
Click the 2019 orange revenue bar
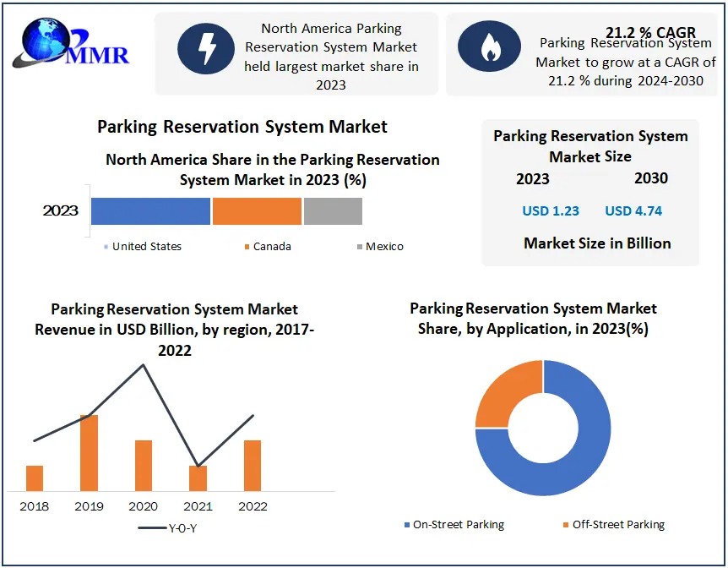click(89, 453)
